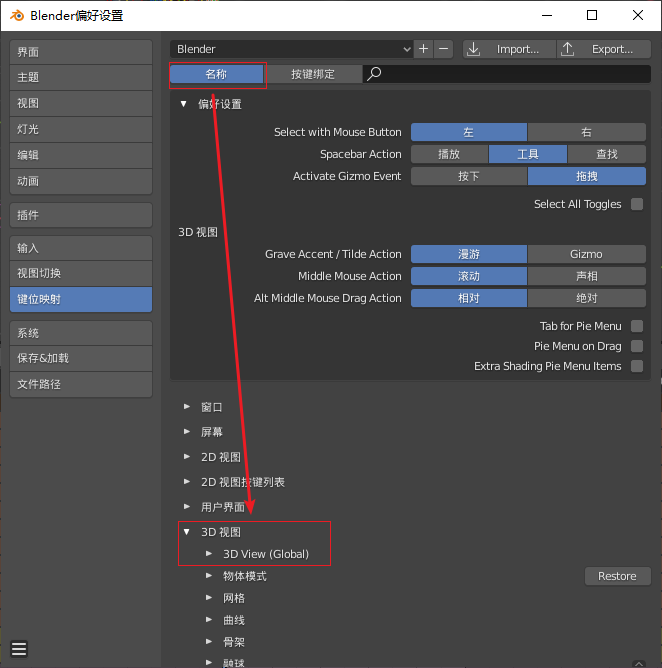Set Spacebar Action to 工具
The height and width of the screenshot is (668, 662).
click(528, 154)
